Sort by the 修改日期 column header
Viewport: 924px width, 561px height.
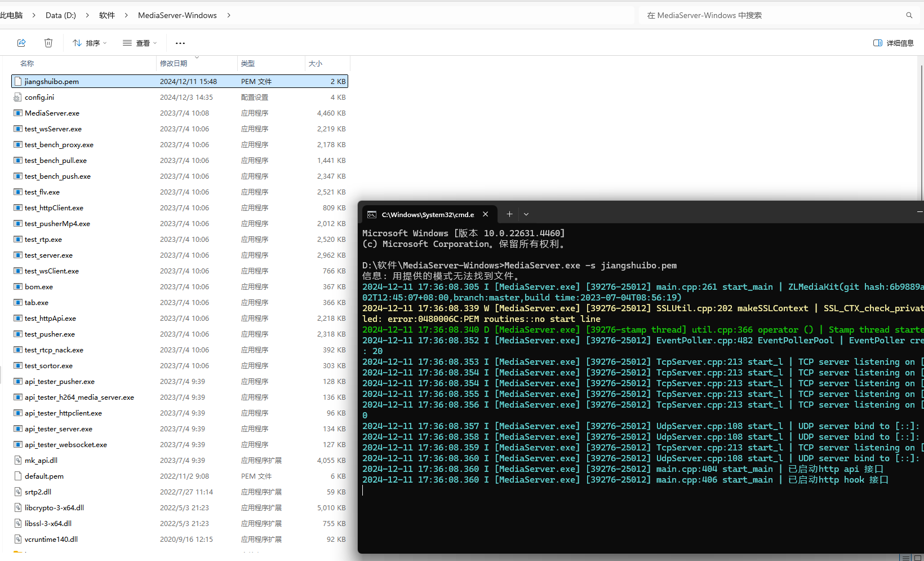click(174, 64)
